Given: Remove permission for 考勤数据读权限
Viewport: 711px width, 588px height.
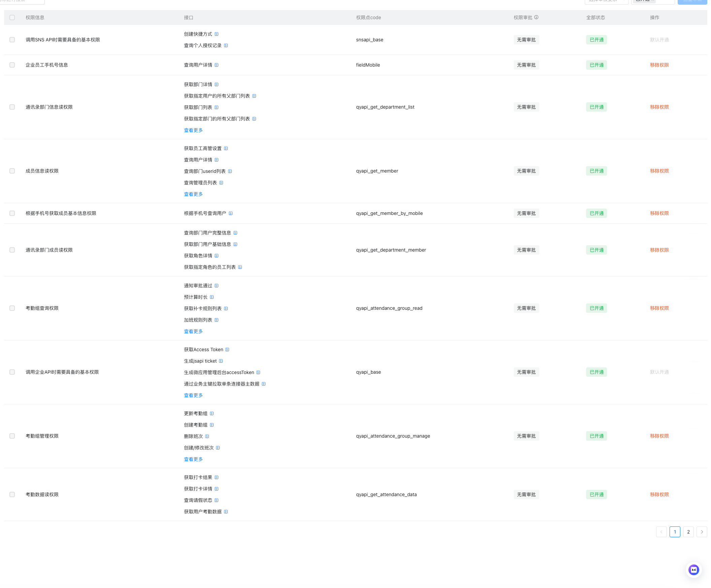Looking at the screenshot, I should pos(659,495).
